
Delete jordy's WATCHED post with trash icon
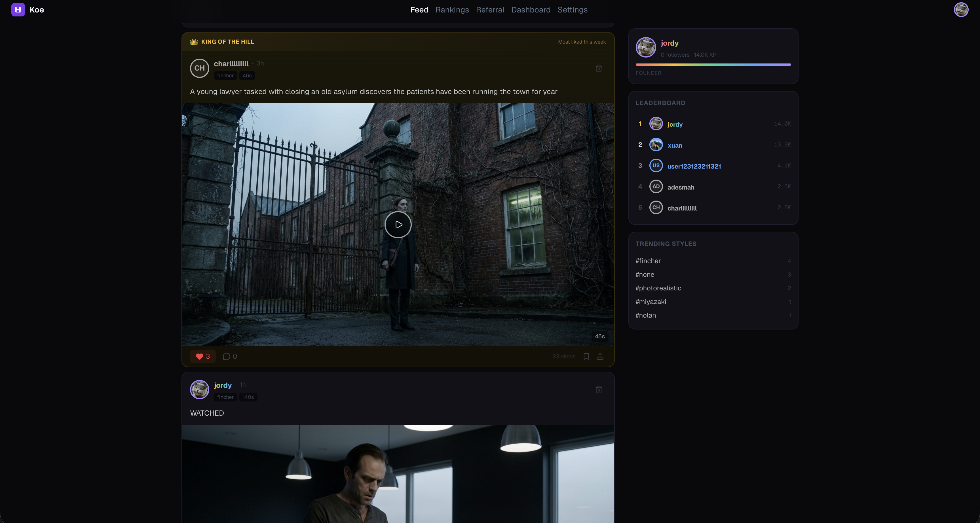click(x=599, y=390)
